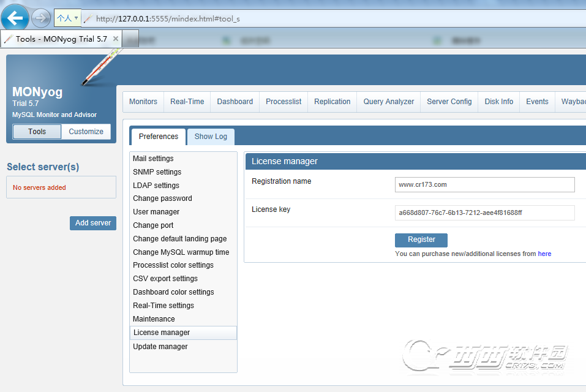
Task: Click the License key input field
Action: [485, 213]
